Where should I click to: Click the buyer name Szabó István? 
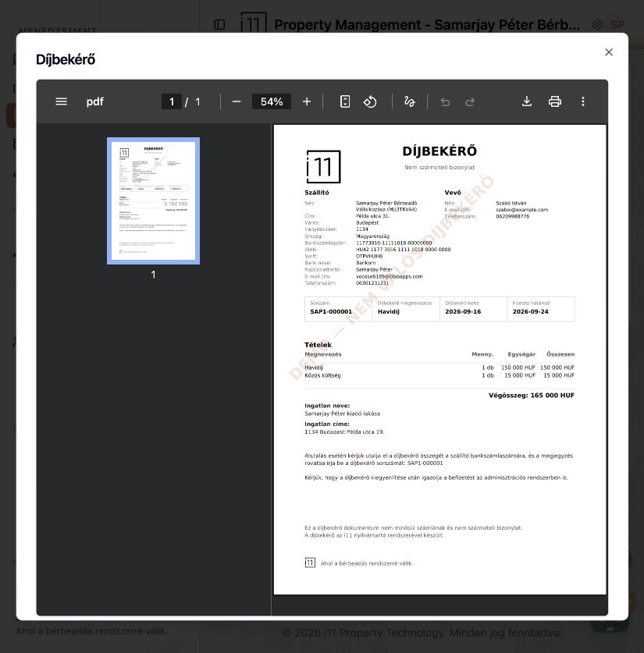click(511, 203)
